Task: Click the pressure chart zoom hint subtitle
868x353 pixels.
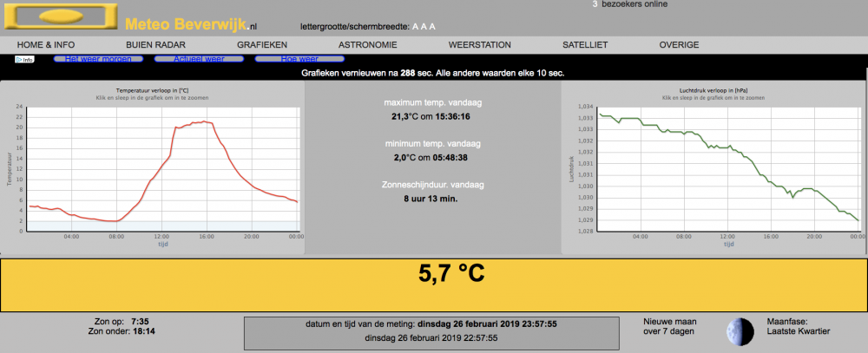Action: coord(713,97)
